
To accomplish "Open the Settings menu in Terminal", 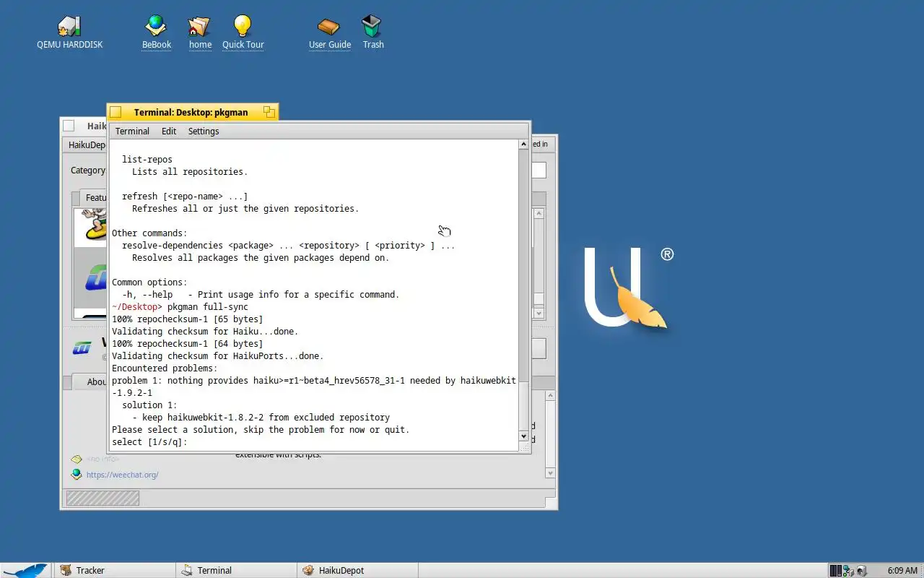I will [x=204, y=131].
